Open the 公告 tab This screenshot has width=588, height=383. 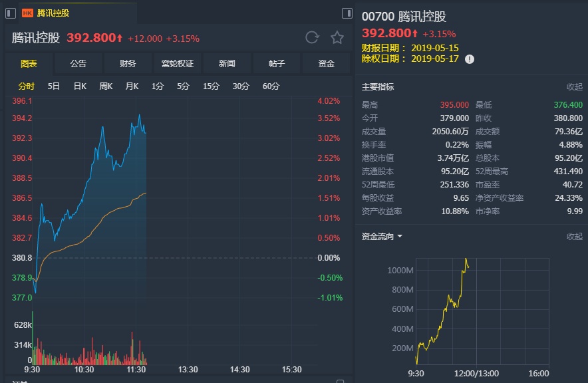pyautogui.click(x=78, y=64)
